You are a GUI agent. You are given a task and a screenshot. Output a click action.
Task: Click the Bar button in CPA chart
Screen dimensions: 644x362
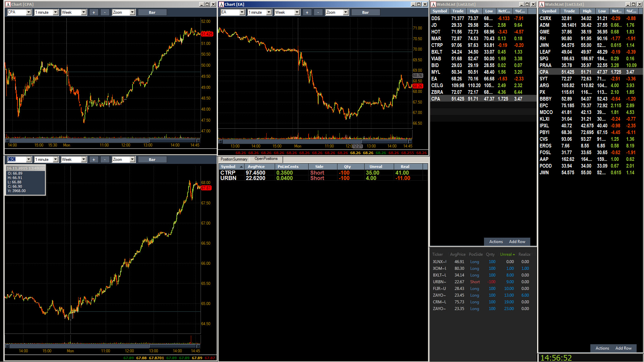pos(152,12)
